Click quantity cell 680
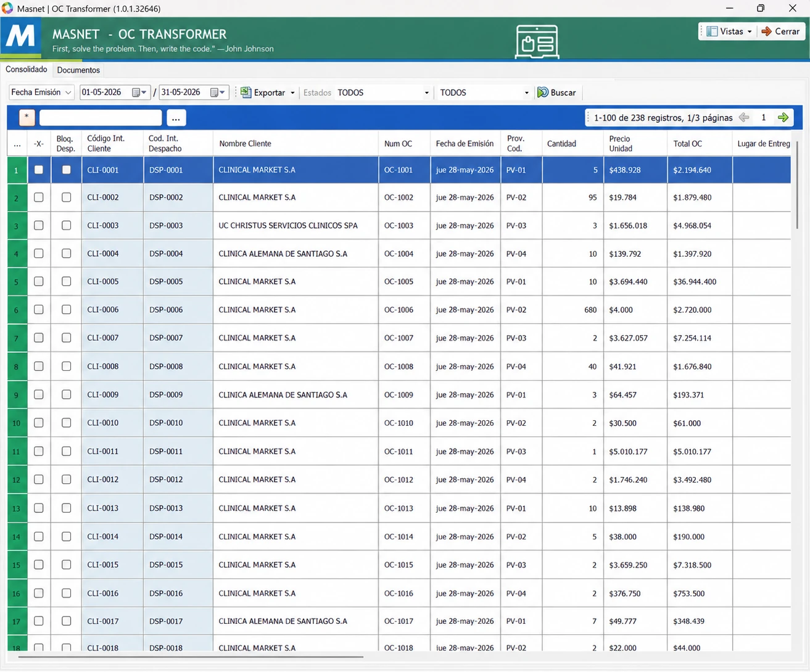 click(x=573, y=310)
